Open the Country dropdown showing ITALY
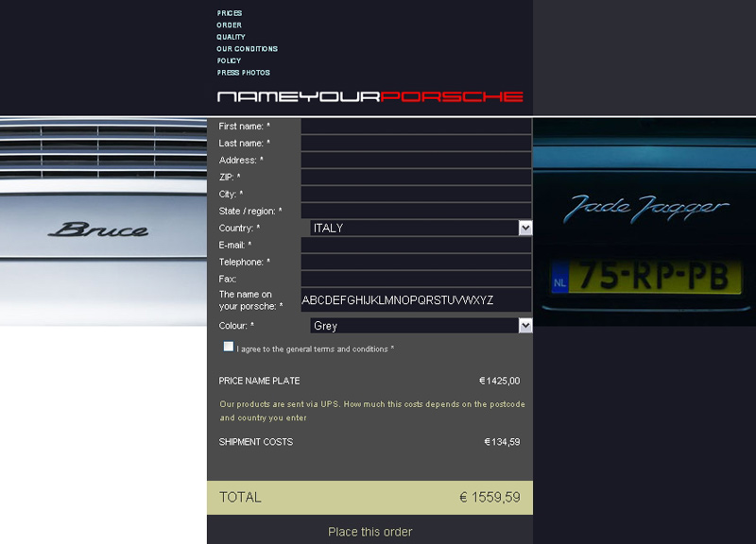756x544 pixels. coord(421,228)
